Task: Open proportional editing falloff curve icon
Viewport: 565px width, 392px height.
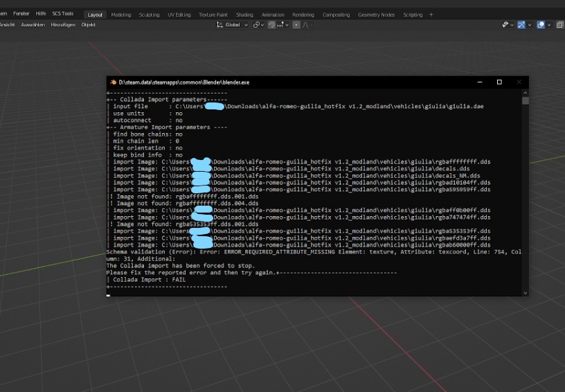Action: coord(305,25)
